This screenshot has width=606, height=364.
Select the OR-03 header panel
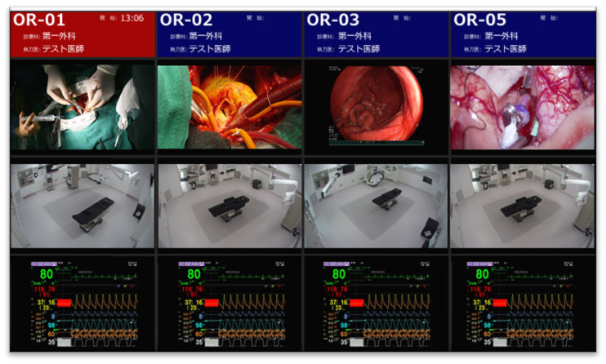(x=377, y=34)
